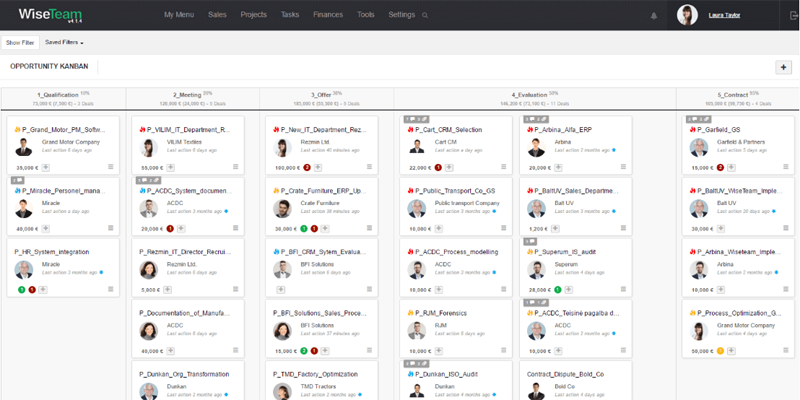Click green task counter on P_HR_System_integration card
The image size is (800, 400).
click(21, 289)
